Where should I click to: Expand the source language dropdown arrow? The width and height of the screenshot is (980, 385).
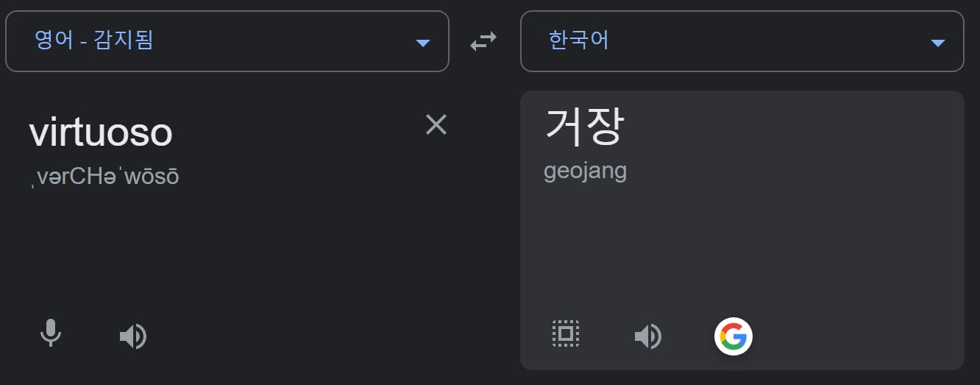[422, 43]
